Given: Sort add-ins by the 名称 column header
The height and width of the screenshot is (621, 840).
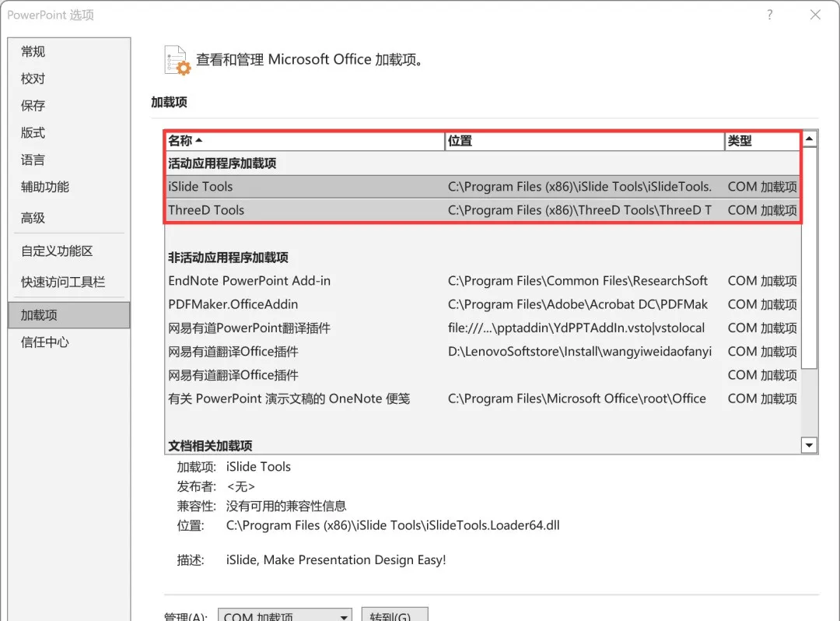Looking at the screenshot, I should [305, 141].
